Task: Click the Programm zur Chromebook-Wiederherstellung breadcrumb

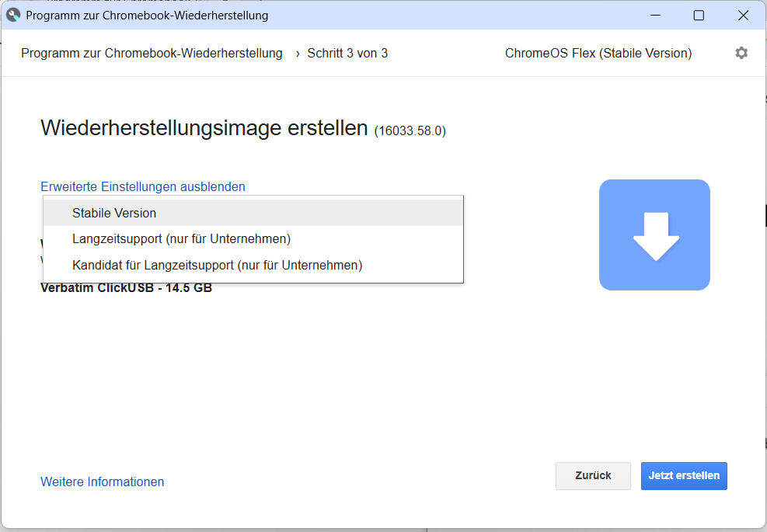Action: pos(152,53)
